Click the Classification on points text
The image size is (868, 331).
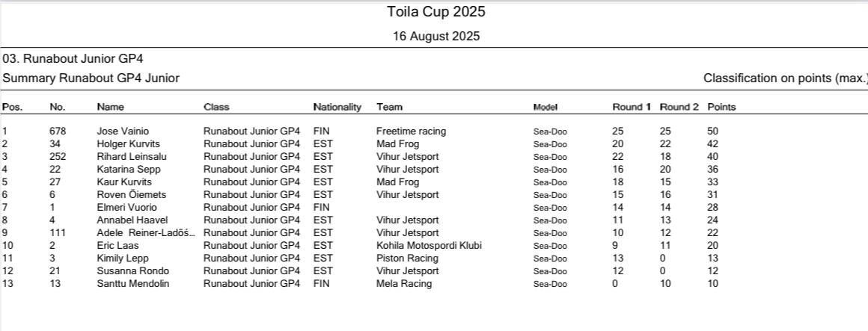pos(784,78)
